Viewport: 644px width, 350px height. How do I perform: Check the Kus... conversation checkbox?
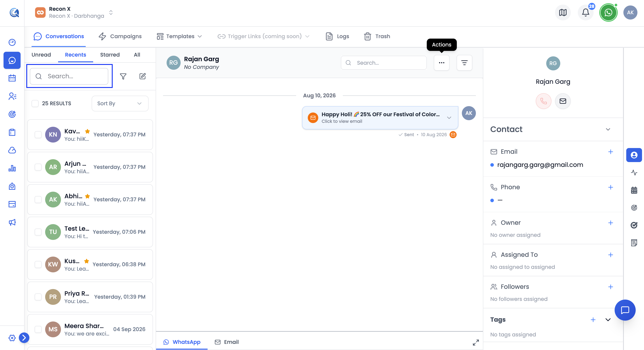click(x=38, y=264)
